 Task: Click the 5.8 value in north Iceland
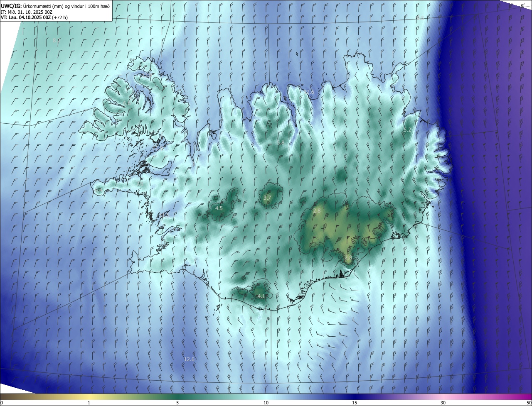(x=281, y=142)
